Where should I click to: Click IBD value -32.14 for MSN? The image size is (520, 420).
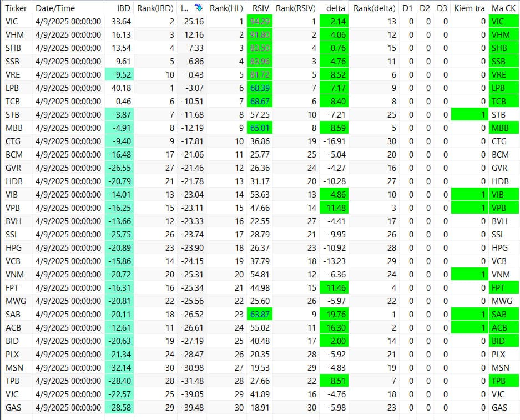pos(119,368)
